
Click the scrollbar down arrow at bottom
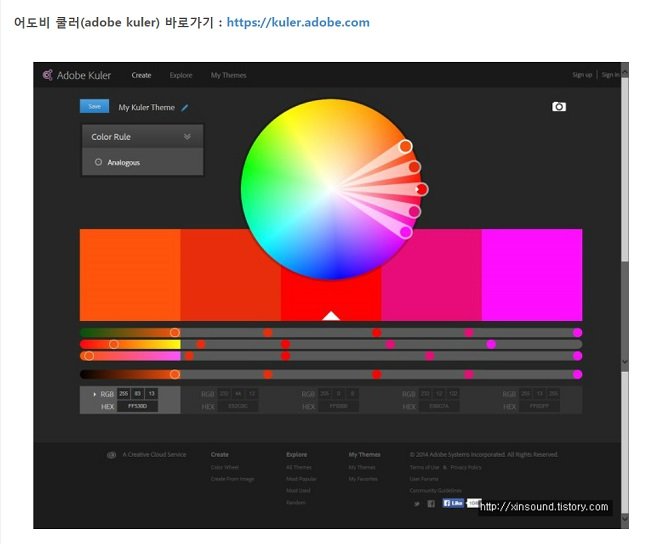click(625, 519)
